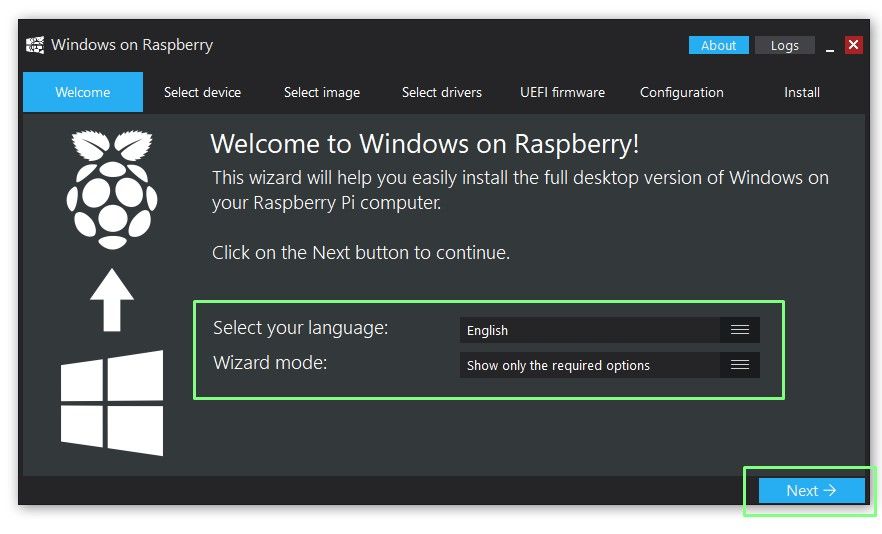Open the Configuration tab

click(x=682, y=92)
